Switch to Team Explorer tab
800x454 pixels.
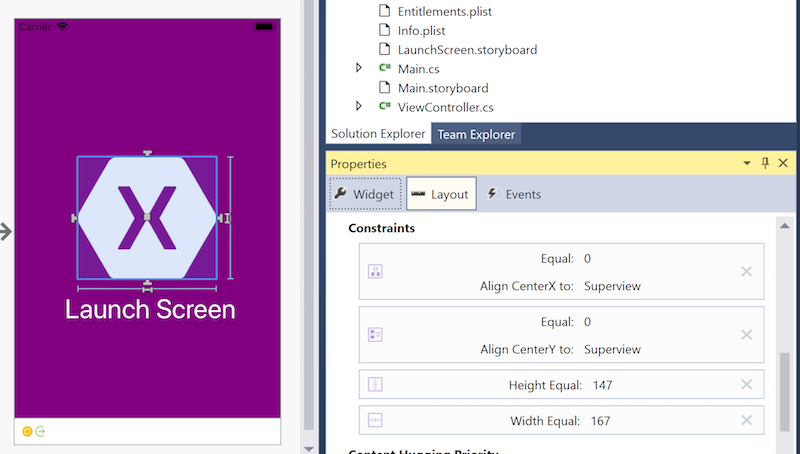(476, 134)
